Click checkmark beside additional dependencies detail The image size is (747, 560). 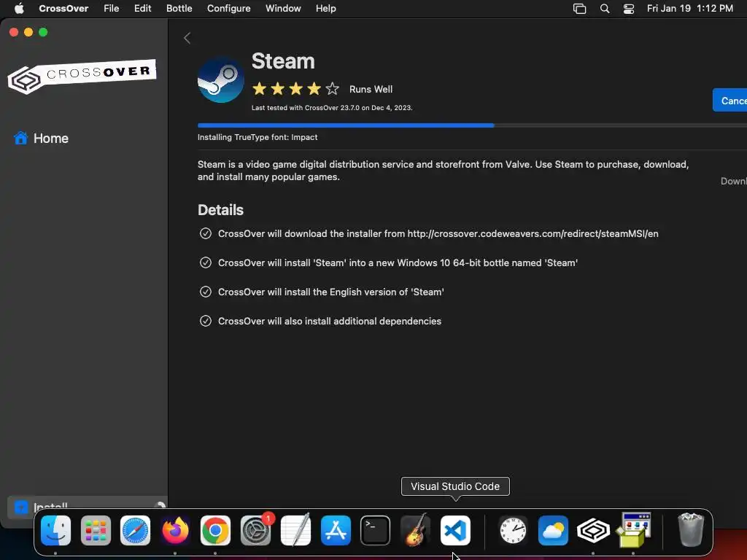pos(205,321)
